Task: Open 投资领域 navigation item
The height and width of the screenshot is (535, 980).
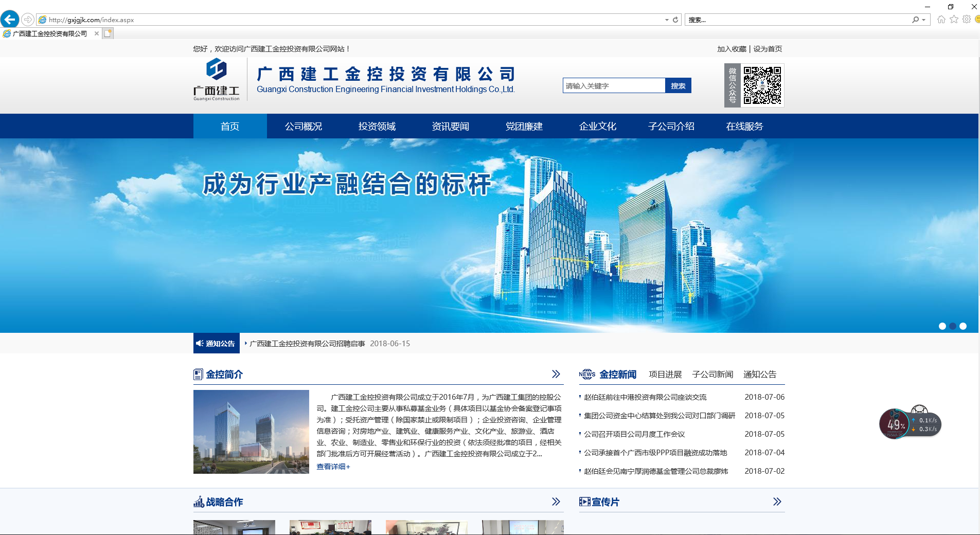Action: pos(377,126)
